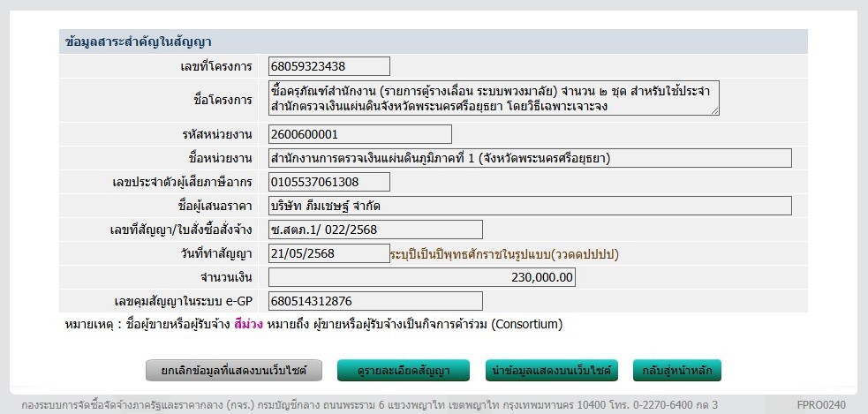Return home via กลับสู่หน้าหลัก button
The height and width of the screenshot is (414, 868).
pos(677,371)
